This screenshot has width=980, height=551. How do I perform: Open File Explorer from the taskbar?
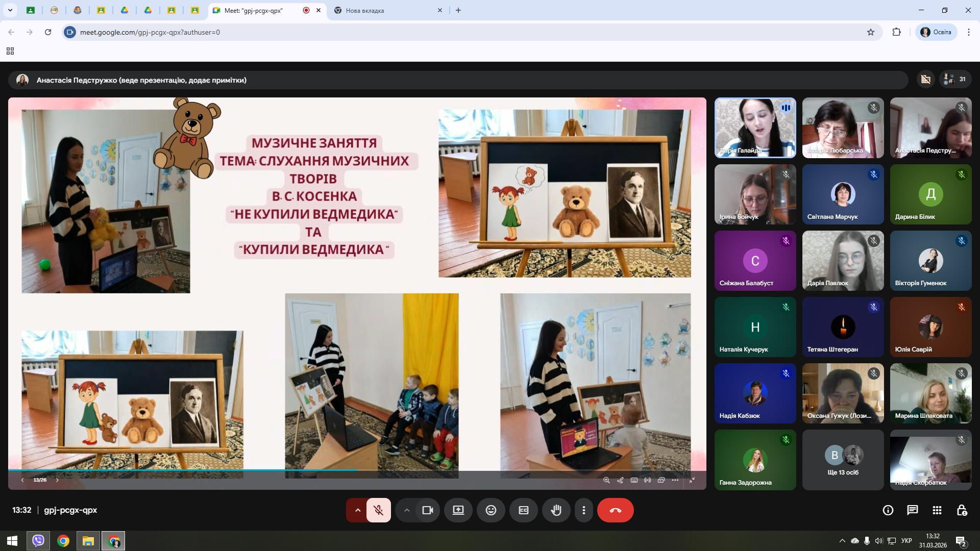[88, 541]
